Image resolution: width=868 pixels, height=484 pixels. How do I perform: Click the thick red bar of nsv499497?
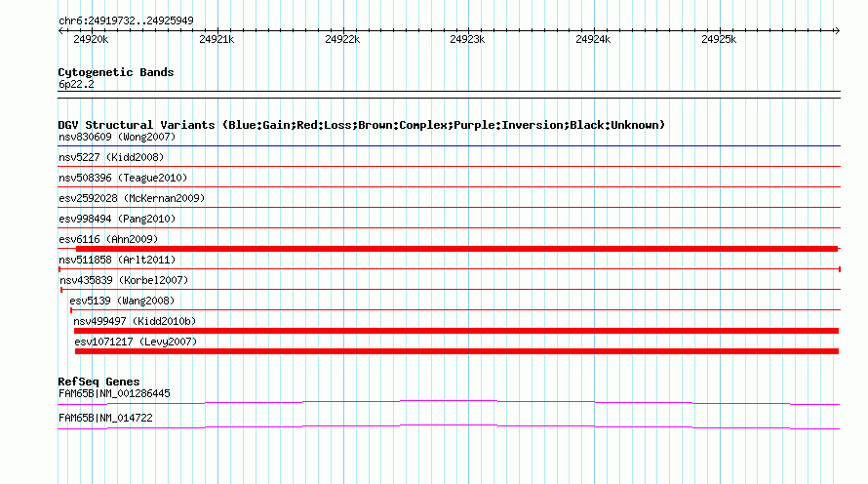coord(456,331)
